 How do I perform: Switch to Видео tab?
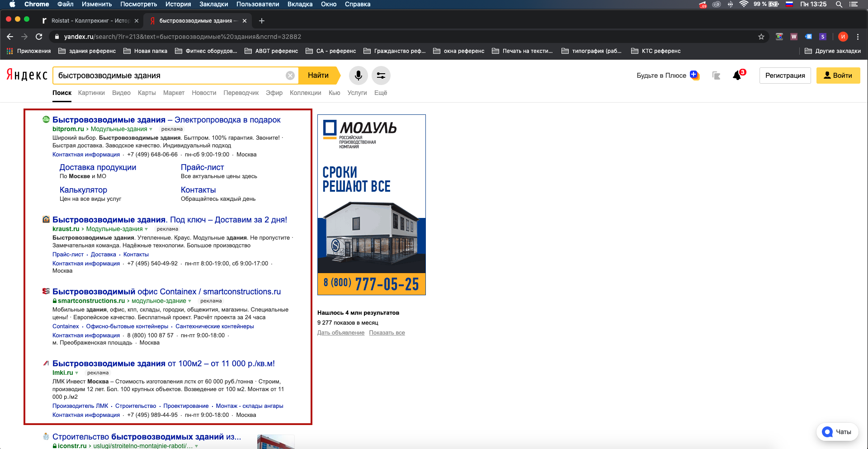121,93
